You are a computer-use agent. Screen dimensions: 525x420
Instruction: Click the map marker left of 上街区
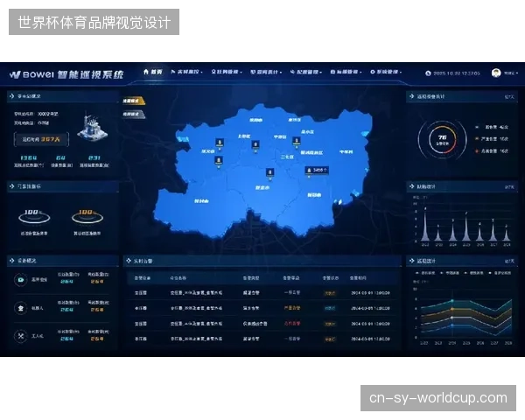pos(220,143)
